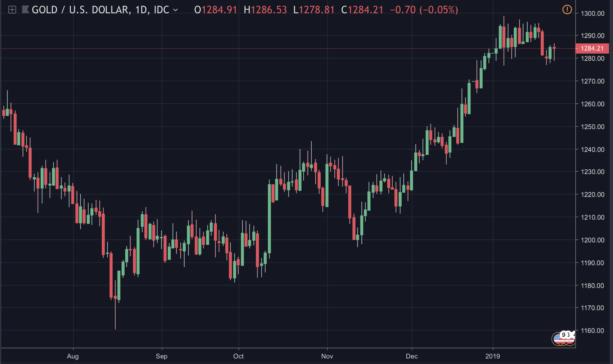Click the 1200.00 price axis label
This screenshot has width=613, height=364.
point(593,240)
